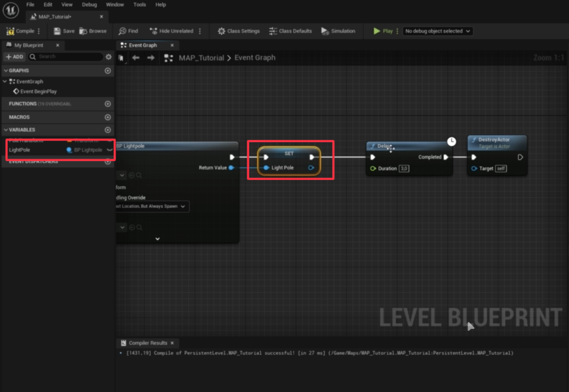
Task: Select Event BeginPlay in graph list
Action: (35, 91)
